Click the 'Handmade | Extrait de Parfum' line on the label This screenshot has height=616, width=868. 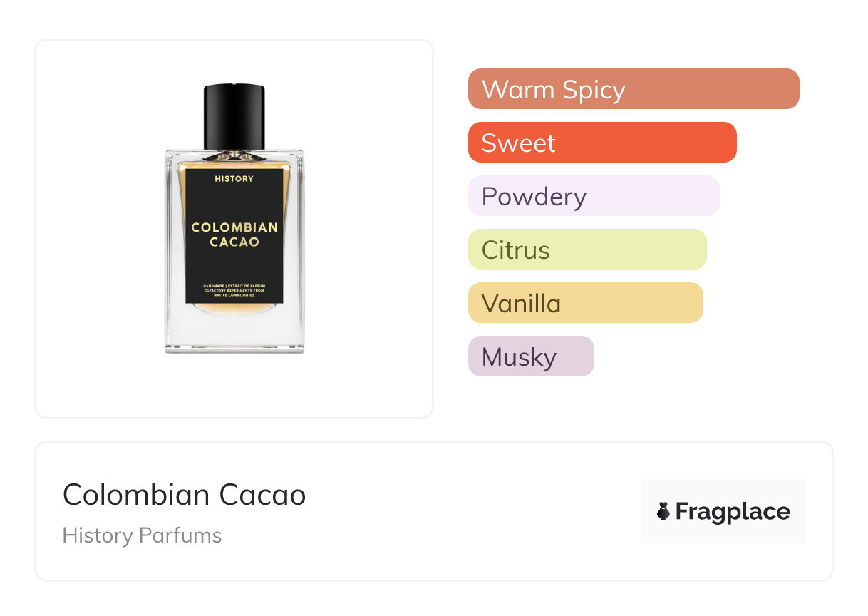(x=234, y=286)
